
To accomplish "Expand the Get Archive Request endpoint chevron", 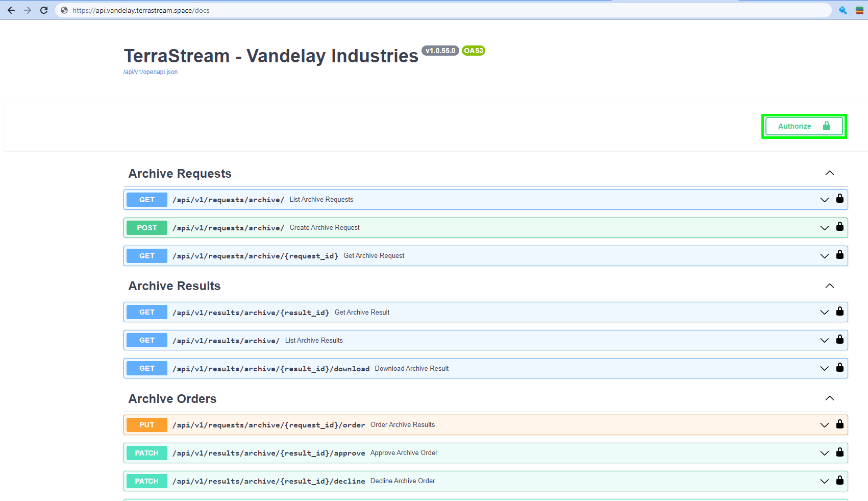I will [825, 256].
